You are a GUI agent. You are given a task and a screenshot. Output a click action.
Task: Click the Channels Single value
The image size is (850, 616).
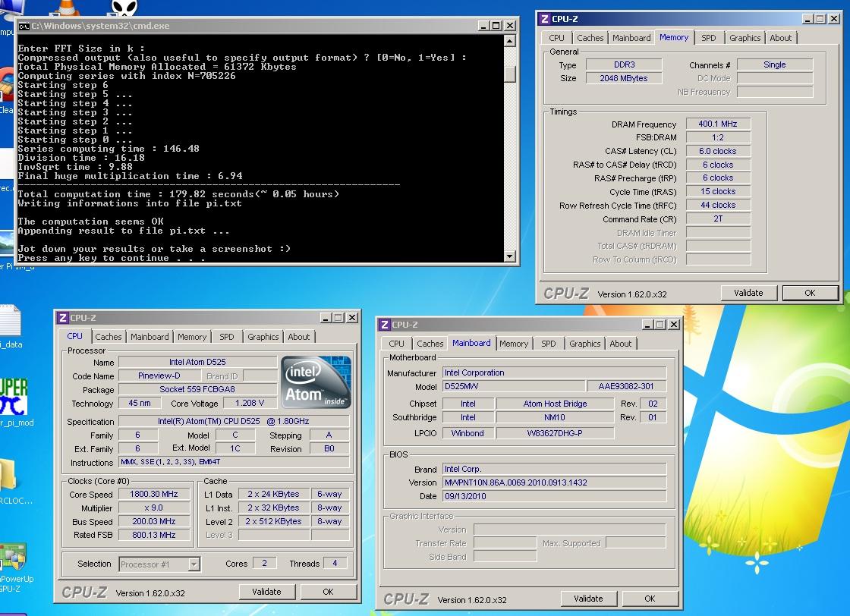coord(775,65)
